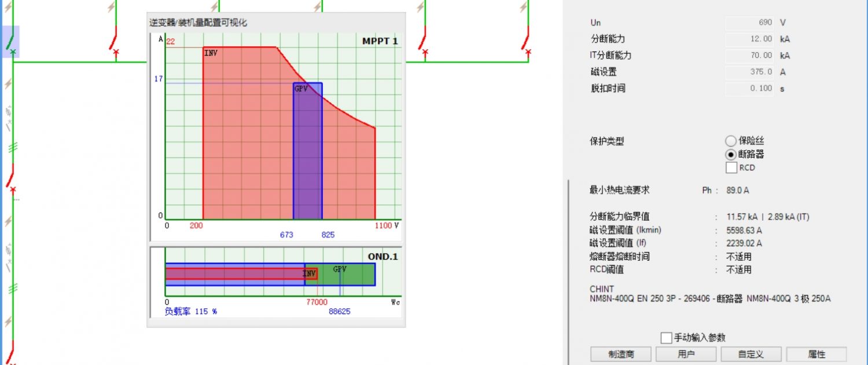Click lightning bolt below the middle left breaker

[x=8, y=222]
